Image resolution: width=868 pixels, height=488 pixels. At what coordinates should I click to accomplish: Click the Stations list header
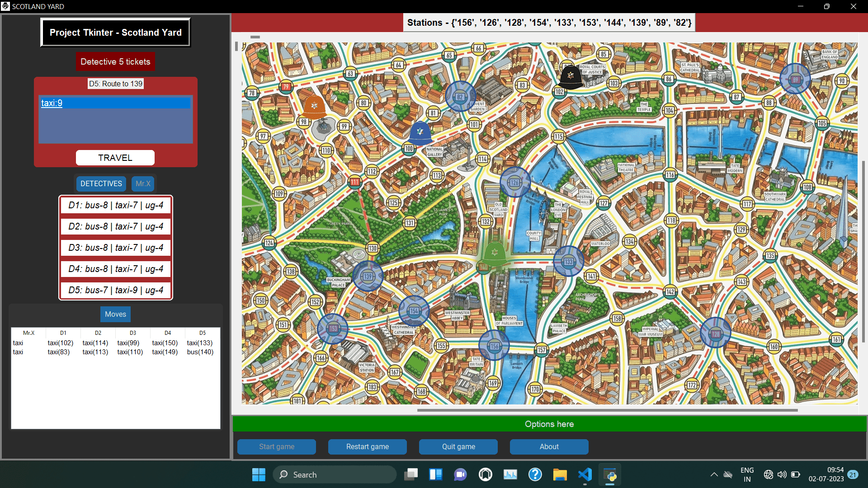549,23
